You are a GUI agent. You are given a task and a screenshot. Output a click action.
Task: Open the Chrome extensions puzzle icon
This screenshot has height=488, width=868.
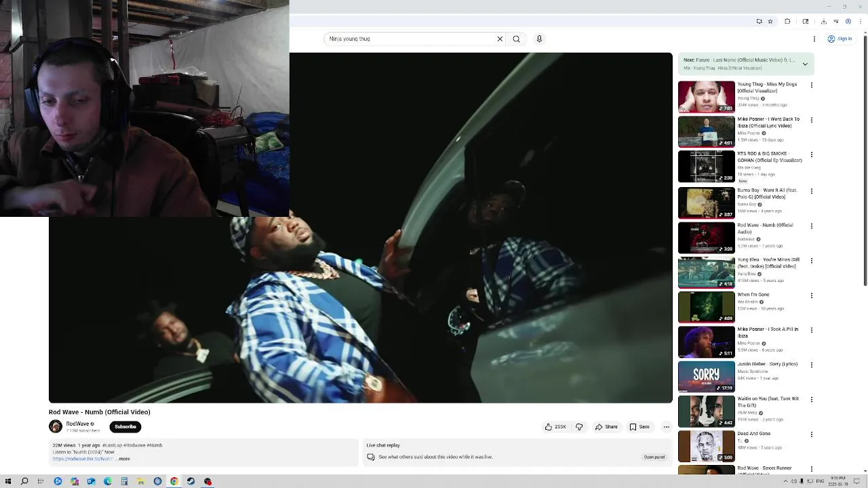tap(787, 21)
